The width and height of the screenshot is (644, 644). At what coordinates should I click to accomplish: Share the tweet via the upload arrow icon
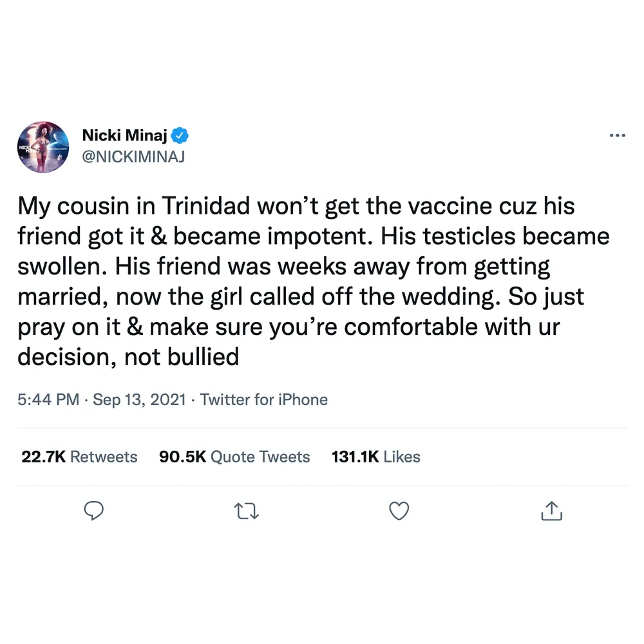coord(551,511)
